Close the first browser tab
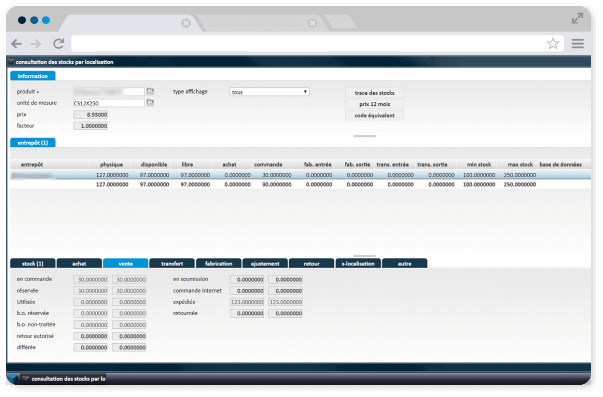The image size is (603, 397). pos(186,23)
